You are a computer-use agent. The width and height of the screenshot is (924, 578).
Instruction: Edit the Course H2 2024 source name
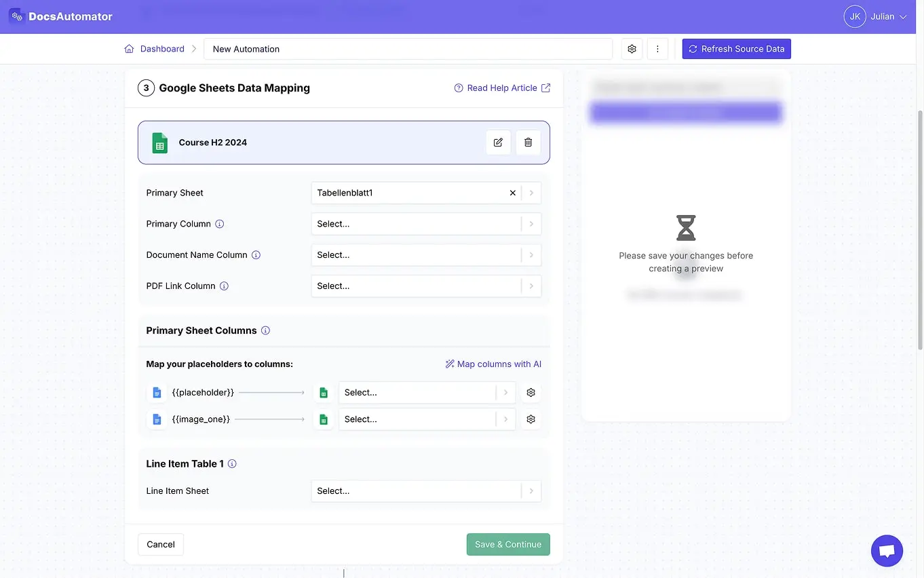pos(498,142)
